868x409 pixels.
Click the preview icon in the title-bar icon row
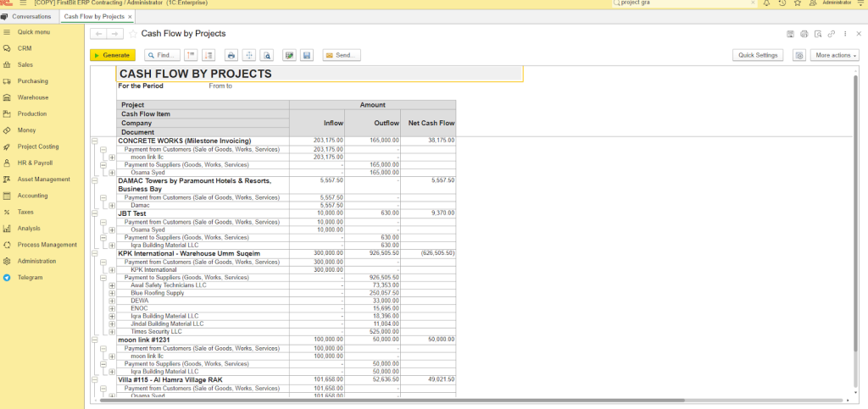[818, 34]
